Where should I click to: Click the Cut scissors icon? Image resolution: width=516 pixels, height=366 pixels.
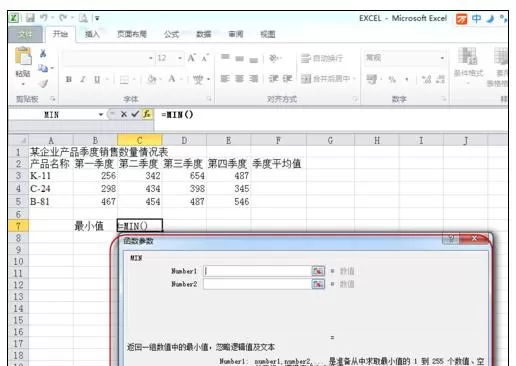(43, 53)
